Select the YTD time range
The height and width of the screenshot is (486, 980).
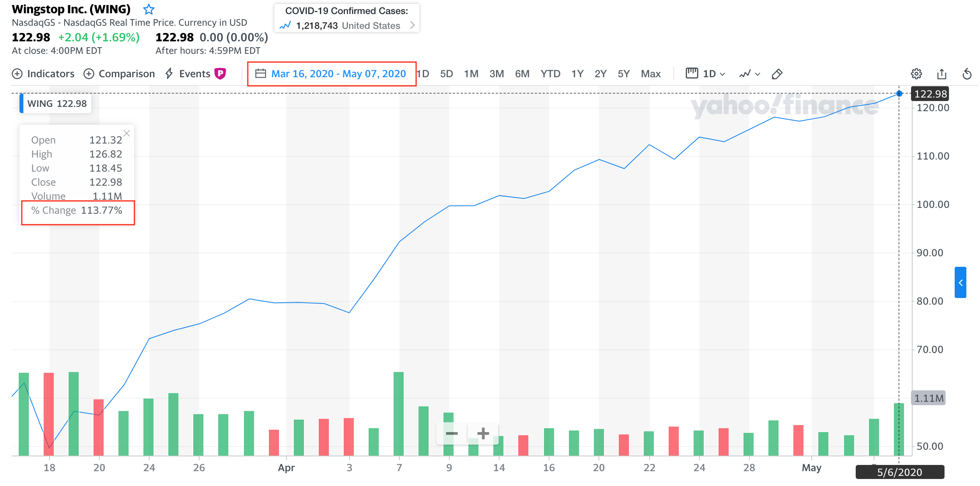550,74
